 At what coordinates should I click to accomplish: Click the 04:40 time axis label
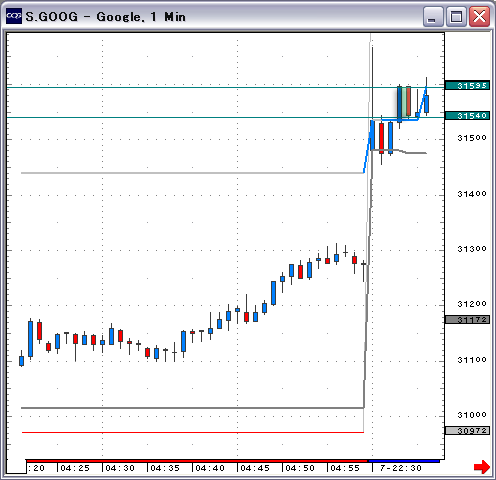(210, 468)
